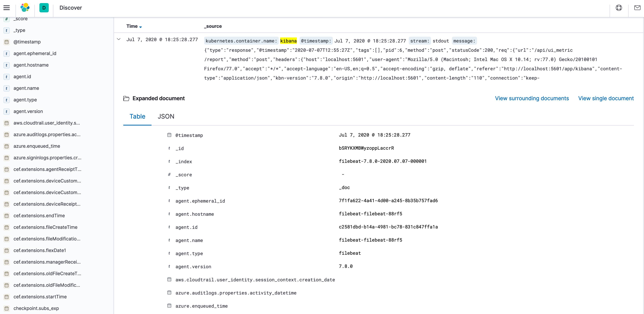Screen dimensions: 644x314
Task: Open the "D" space avatar
Action: (x=44, y=8)
